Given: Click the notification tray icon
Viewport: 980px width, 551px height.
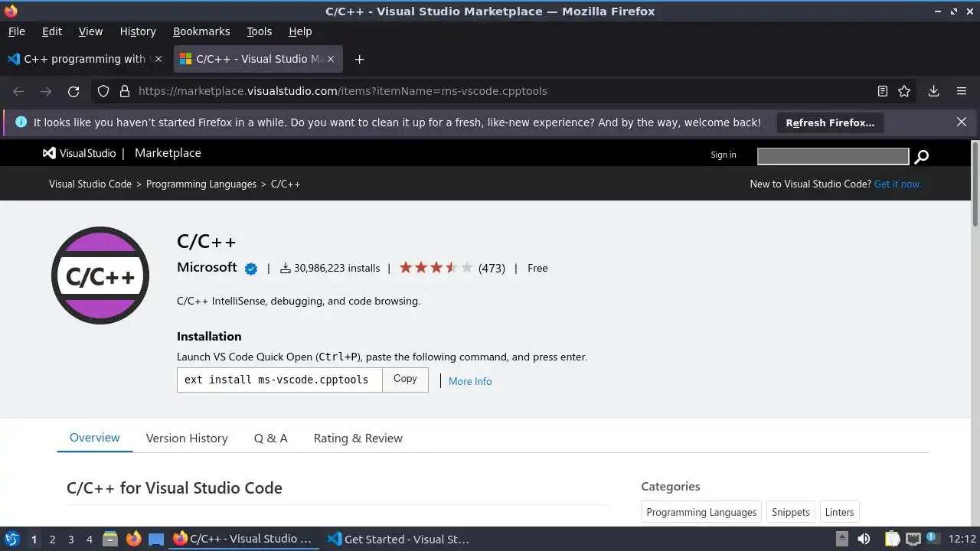Looking at the screenshot, I should (x=933, y=539).
